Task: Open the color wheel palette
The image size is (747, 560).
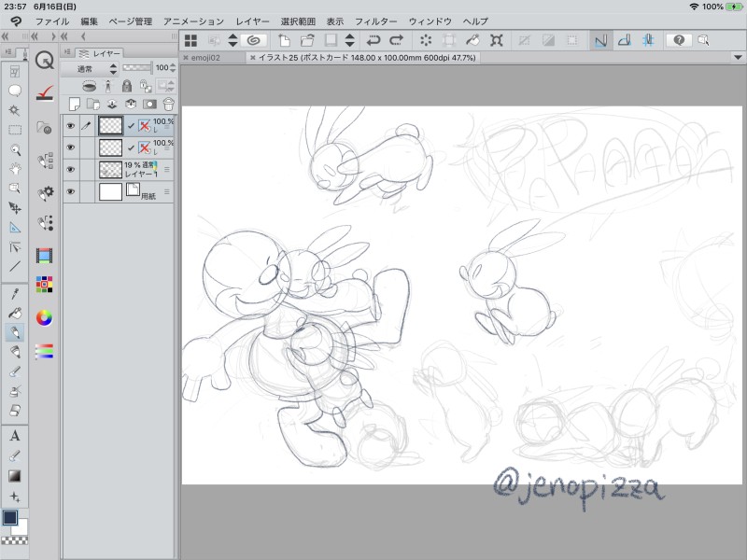Action: tap(43, 317)
